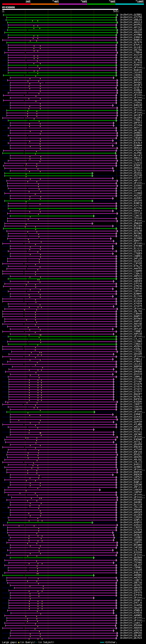
Task: Select the query name AV438086
Action: click(x=8, y=7)
